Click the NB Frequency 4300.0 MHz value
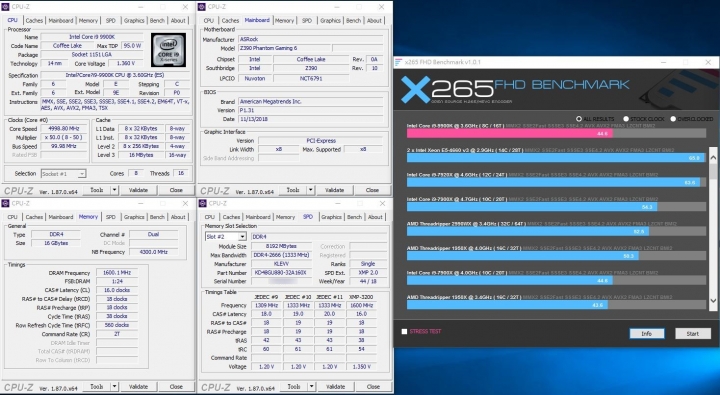This screenshot has height=395, width=720. tap(153, 252)
